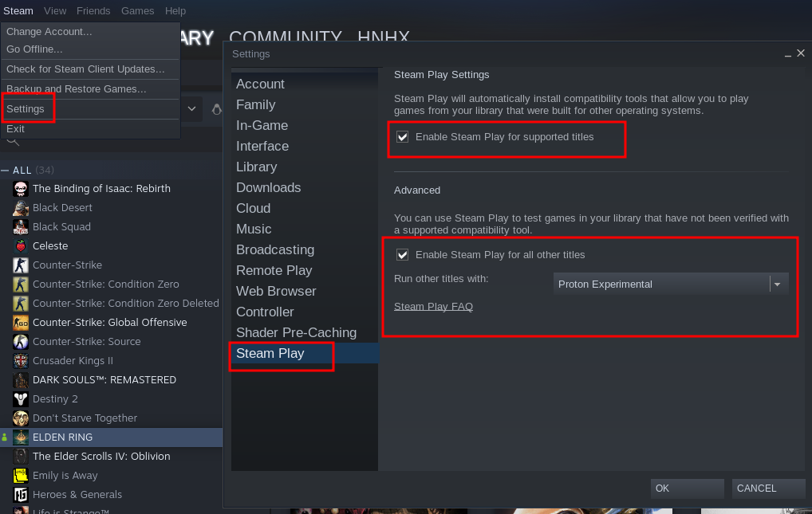Click the Counter-Strike: Global Offensive game icon
Viewport: 812px width, 514px height.
[21, 323]
